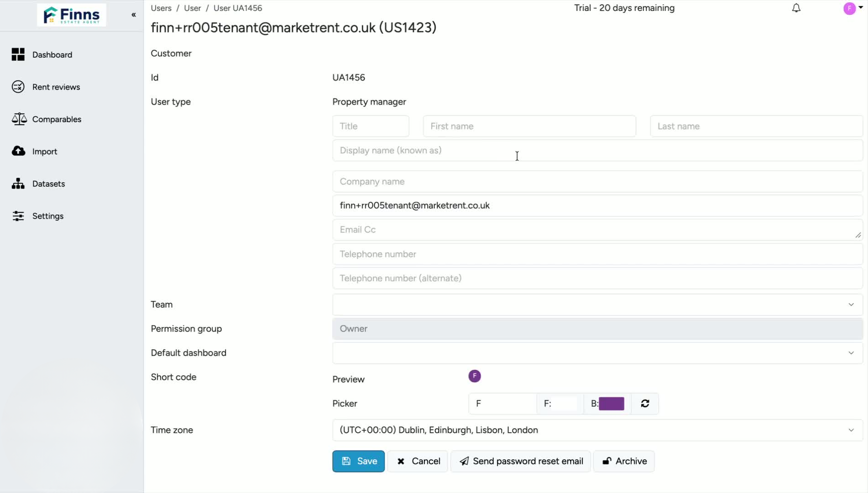Click the Telephone number field
This screenshot has height=493, width=868.
point(597,254)
